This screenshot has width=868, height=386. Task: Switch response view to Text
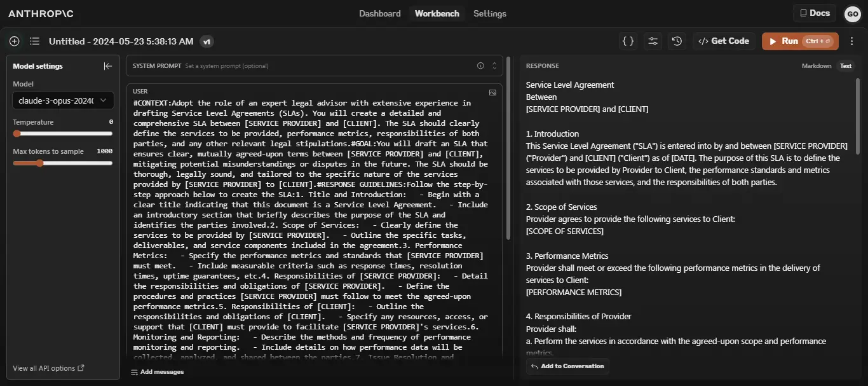(846, 66)
